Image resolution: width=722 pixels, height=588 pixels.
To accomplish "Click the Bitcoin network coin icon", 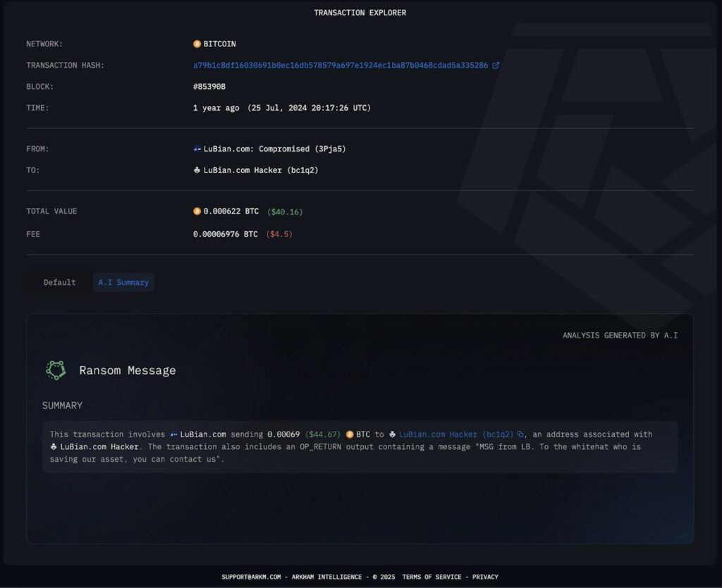I will 197,44.
